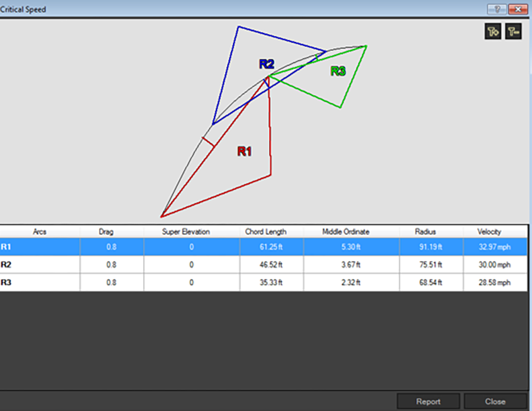Click the red R1 label in diagram
Screen dimensions: 532x411
point(244,151)
